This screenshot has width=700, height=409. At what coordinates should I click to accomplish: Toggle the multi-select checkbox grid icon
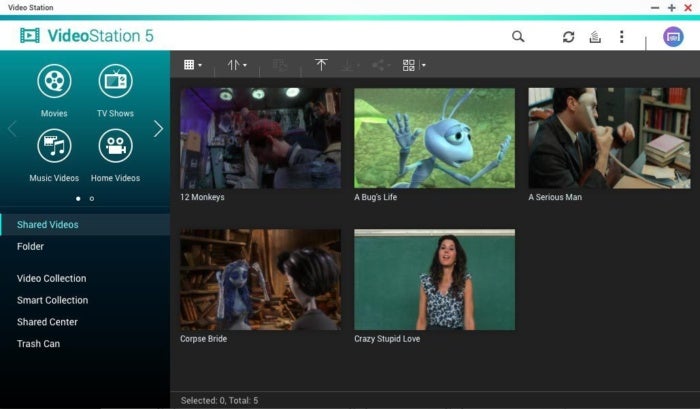point(408,66)
